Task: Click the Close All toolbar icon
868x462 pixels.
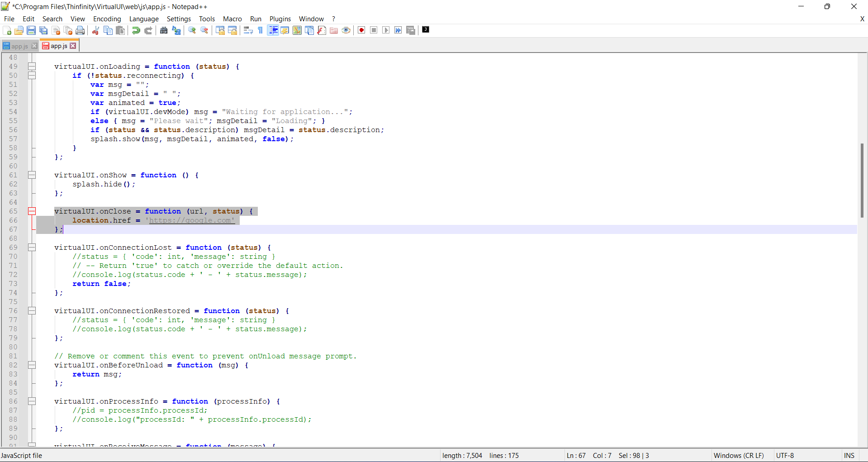Action: tap(68, 30)
